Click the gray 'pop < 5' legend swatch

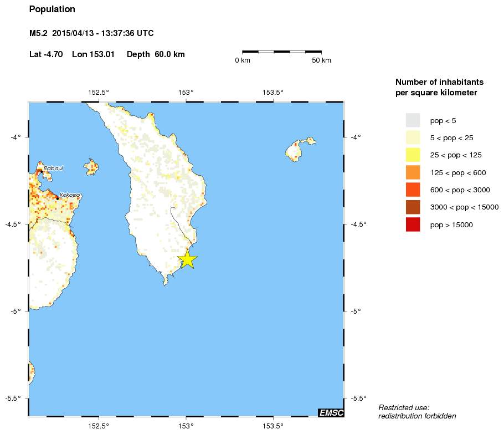coord(413,120)
